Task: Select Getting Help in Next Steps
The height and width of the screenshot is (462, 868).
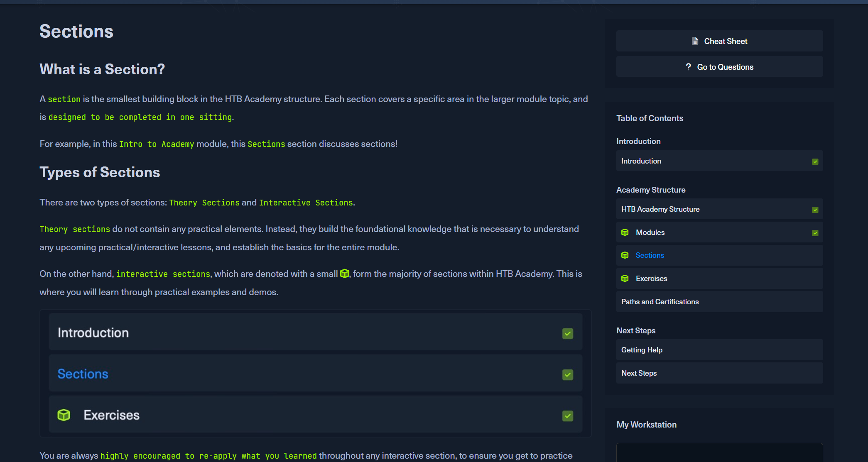Action: tap(642, 350)
